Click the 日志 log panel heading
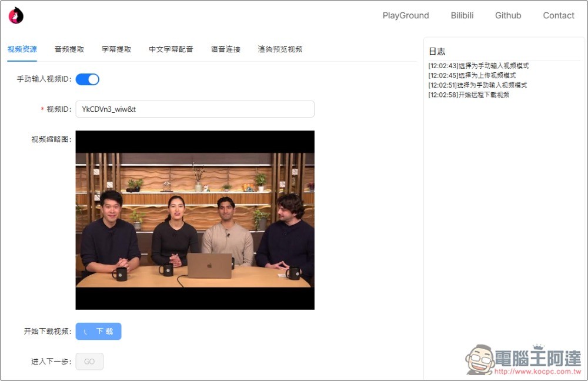Viewport: 588px width, 381px height. click(x=437, y=52)
